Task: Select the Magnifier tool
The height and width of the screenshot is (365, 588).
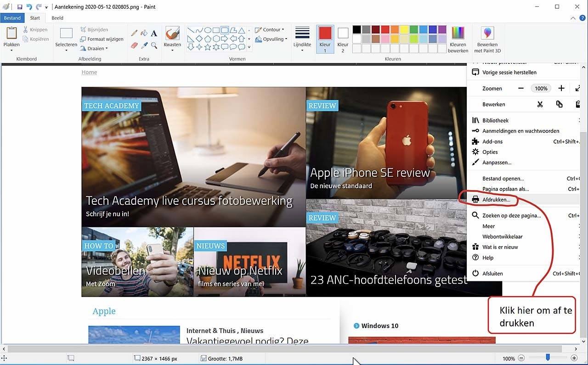Action: pyautogui.click(x=154, y=45)
